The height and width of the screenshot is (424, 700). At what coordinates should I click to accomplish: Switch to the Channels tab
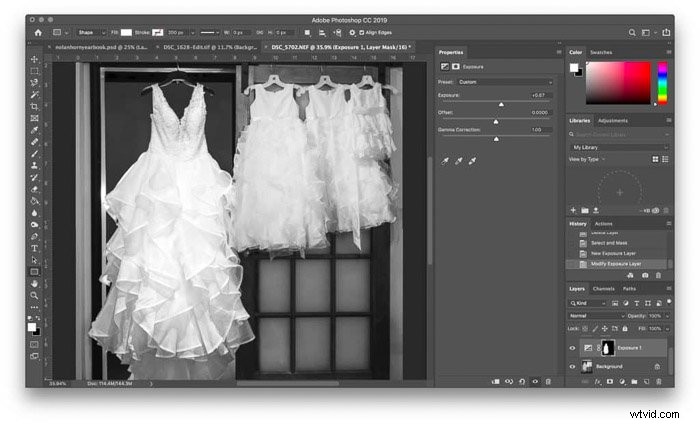[x=604, y=289]
